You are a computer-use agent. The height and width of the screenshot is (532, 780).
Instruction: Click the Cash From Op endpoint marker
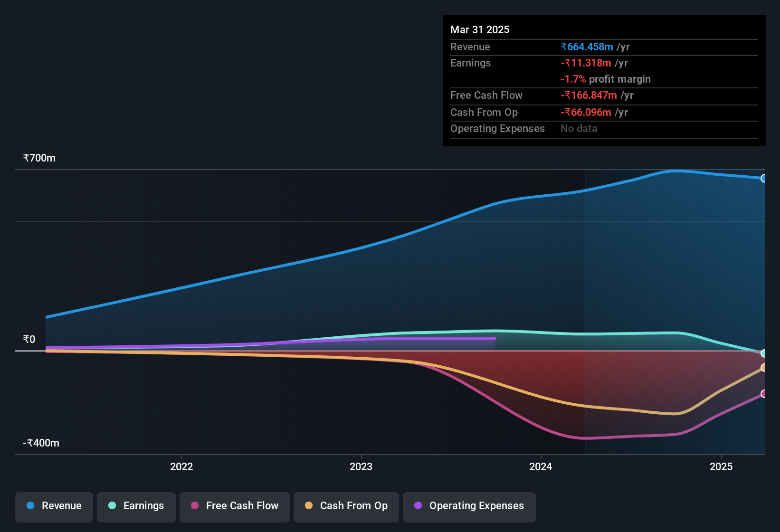point(764,368)
